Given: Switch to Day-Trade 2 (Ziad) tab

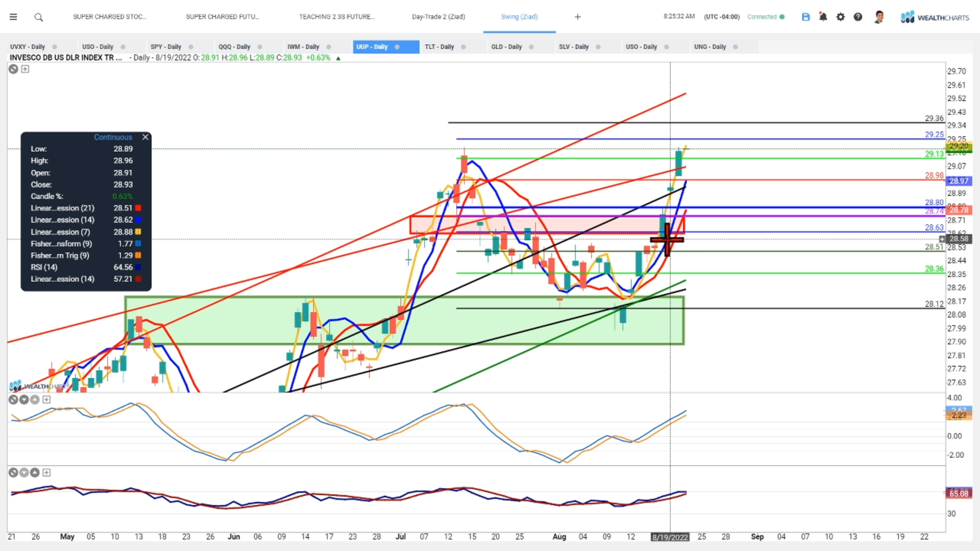Looking at the screenshot, I should click(x=438, y=17).
